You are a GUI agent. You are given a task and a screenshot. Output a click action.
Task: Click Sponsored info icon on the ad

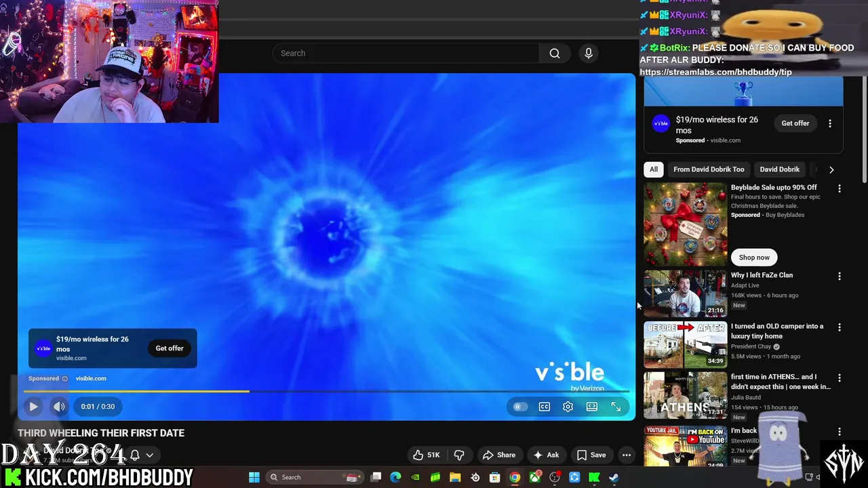(x=65, y=378)
